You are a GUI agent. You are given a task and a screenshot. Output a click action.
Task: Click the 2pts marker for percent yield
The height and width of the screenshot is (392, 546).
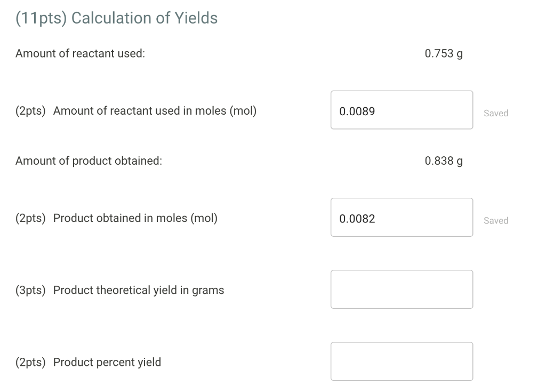[30, 362]
